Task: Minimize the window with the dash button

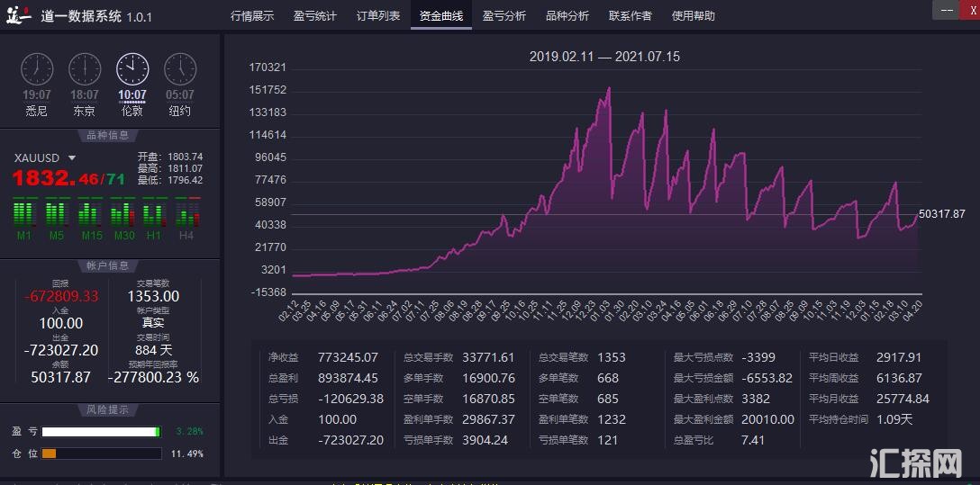Action: point(947,10)
